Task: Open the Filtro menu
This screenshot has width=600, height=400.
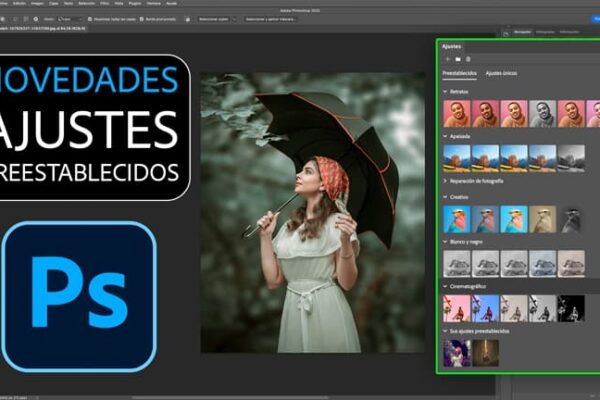Action: pyautogui.click(x=104, y=3)
